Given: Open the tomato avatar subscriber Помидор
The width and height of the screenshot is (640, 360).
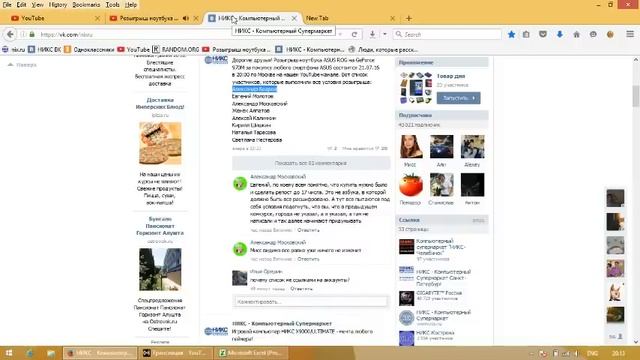Looking at the screenshot, I should point(411,185).
